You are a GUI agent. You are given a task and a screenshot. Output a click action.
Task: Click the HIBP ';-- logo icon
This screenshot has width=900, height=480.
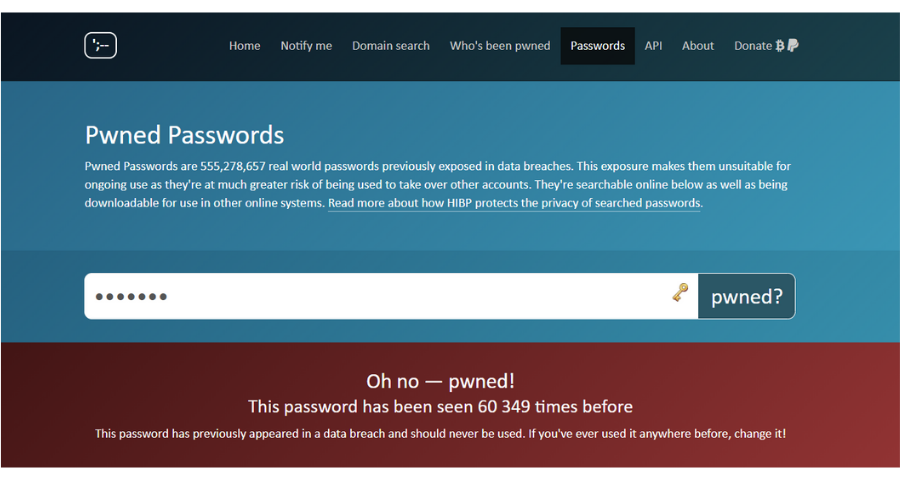[100, 45]
